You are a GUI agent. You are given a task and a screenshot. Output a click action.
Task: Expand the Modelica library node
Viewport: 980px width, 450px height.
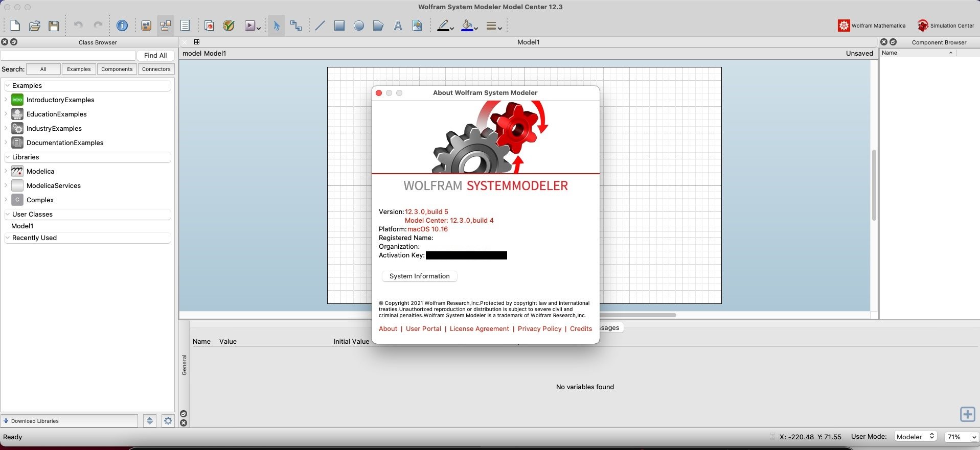[6, 171]
